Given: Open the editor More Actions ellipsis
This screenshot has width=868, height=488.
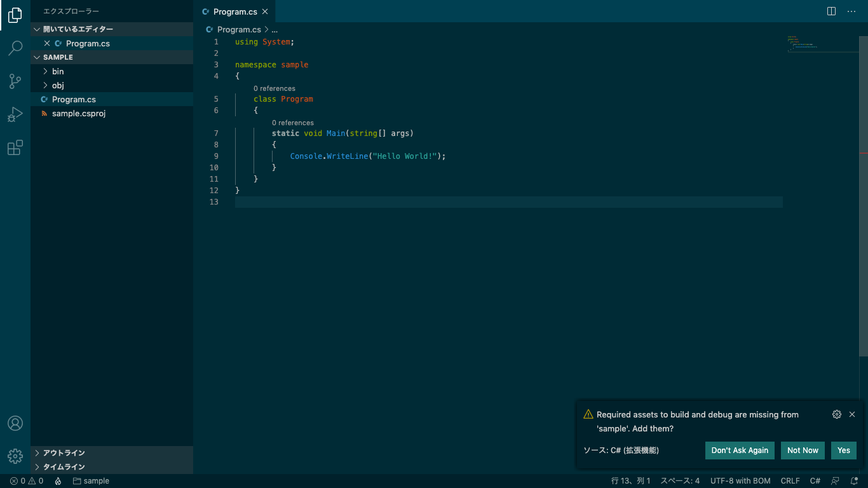Looking at the screenshot, I should [x=851, y=11].
